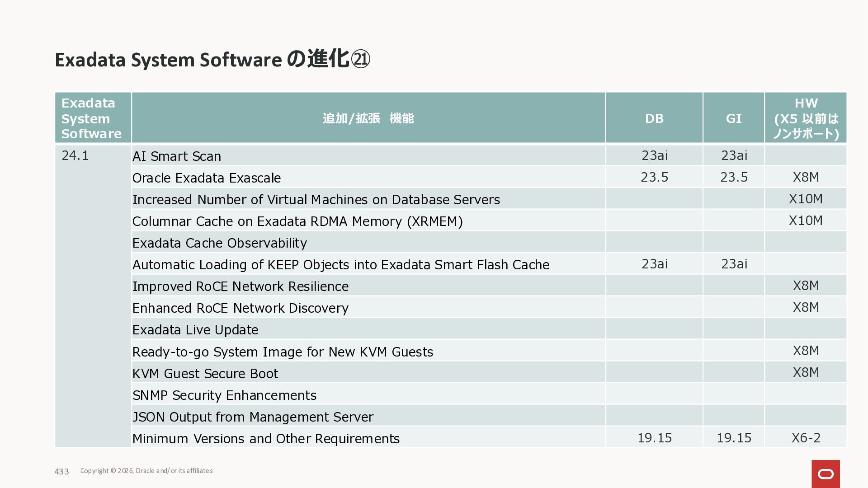Click 'X10M' in the Columnar Cache row
Viewport: 868px width, 488px height.
(806, 221)
